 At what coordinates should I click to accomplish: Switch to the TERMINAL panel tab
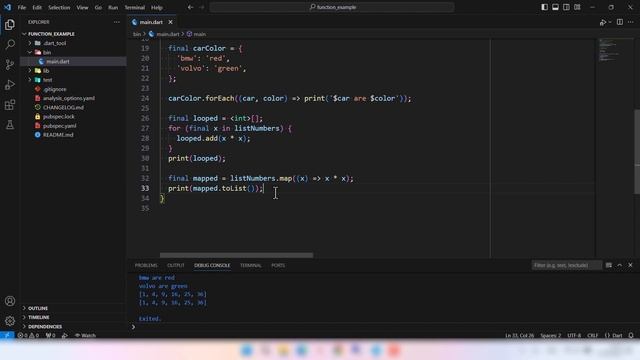click(x=251, y=265)
